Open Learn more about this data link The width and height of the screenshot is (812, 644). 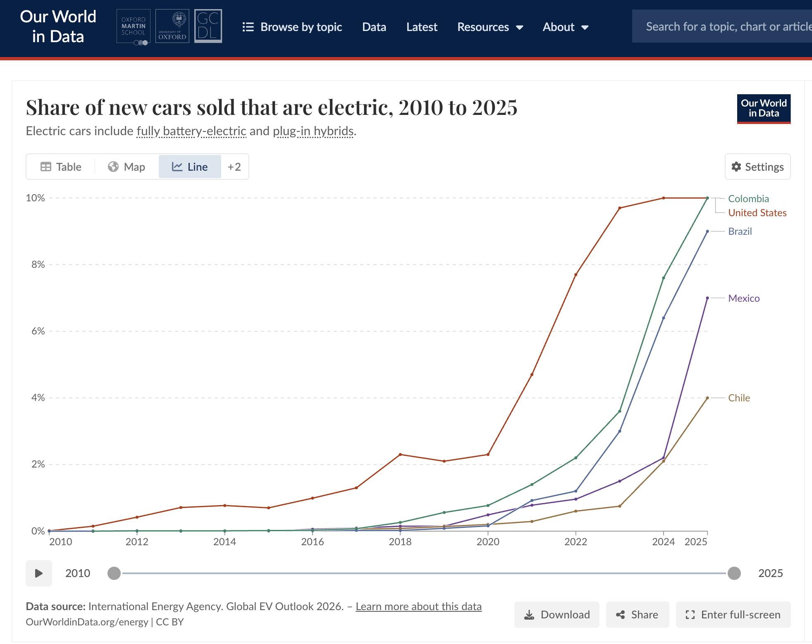(x=418, y=606)
